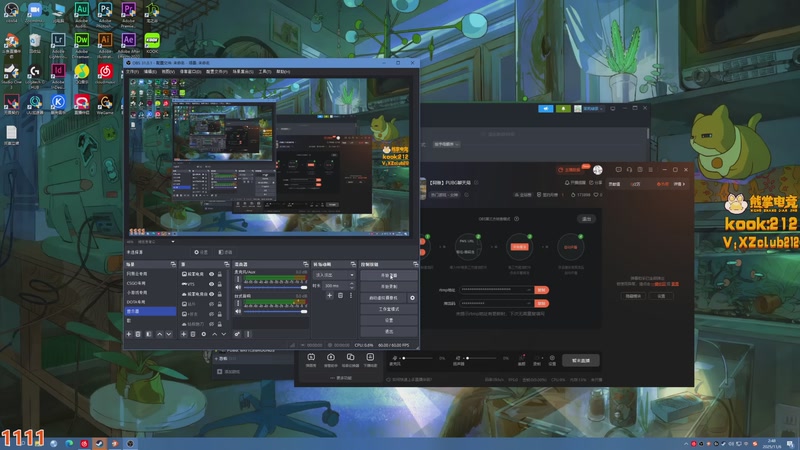Open user avatar in streaming app header
Image resolution: width=800 pixels, height=450 pixels.
pyautogui.click(x=597, y=169)
